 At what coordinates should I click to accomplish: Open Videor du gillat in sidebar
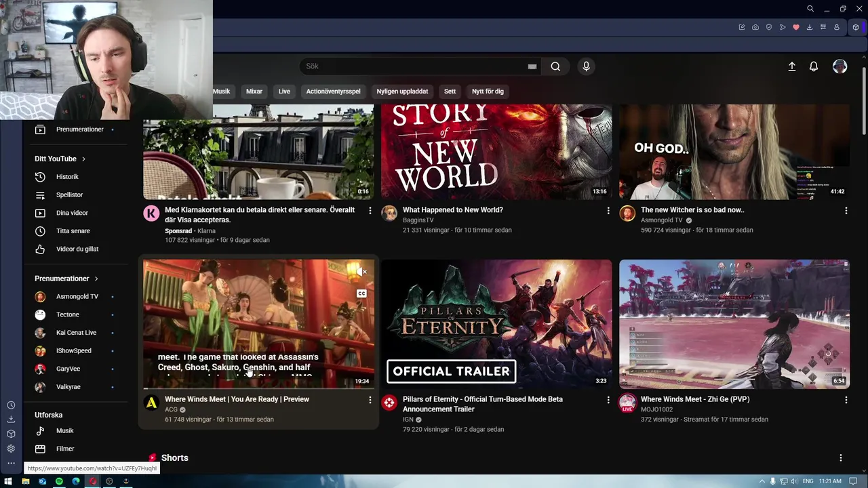point(76,249)
